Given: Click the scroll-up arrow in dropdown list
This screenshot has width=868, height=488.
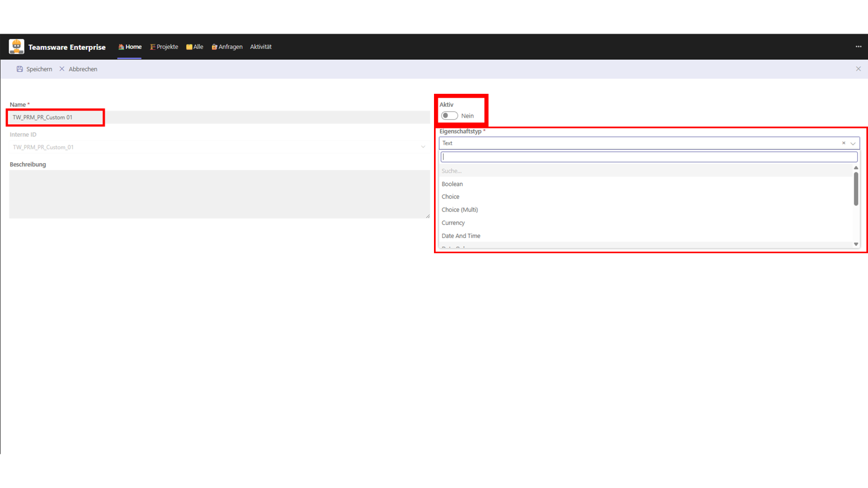Looking at the screenshot, I should coord(856,168).
